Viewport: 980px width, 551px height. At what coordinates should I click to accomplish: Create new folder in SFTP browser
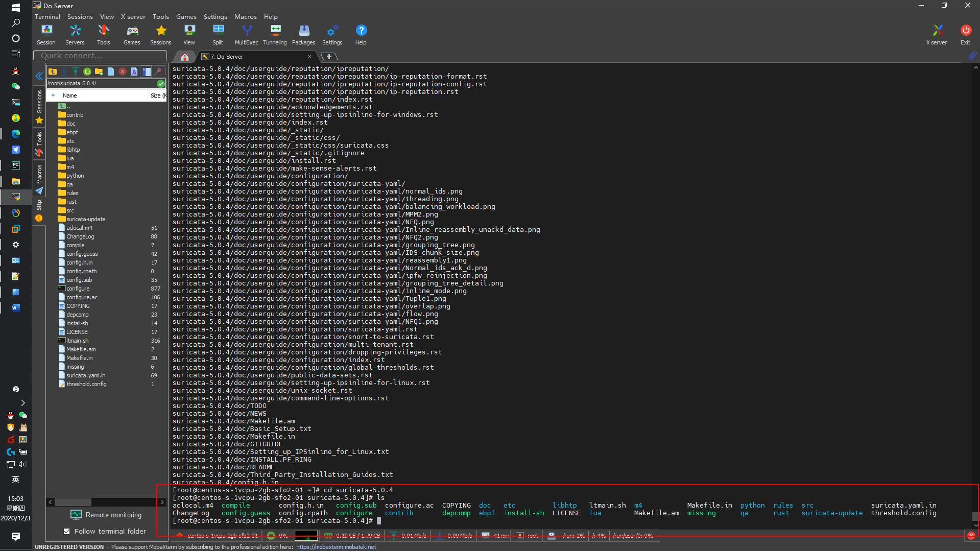coord(99,71)
